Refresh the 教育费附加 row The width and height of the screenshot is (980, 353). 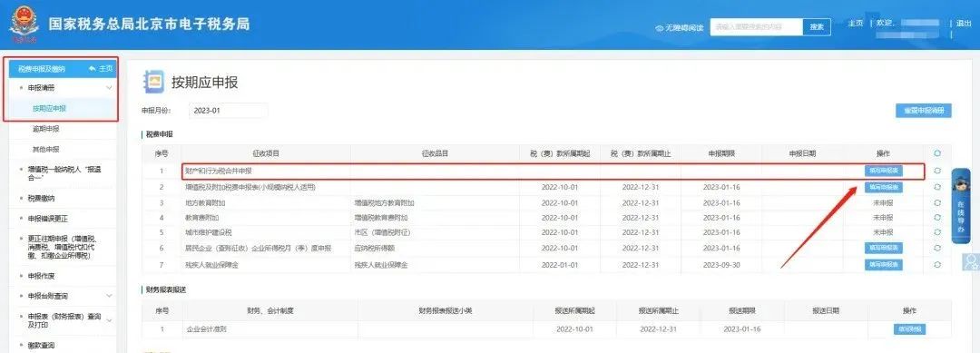point(936,218)
